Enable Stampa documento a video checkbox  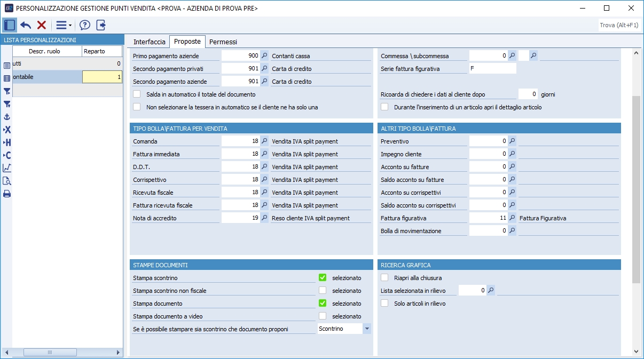pyautogui.click(x=323, y=316)
